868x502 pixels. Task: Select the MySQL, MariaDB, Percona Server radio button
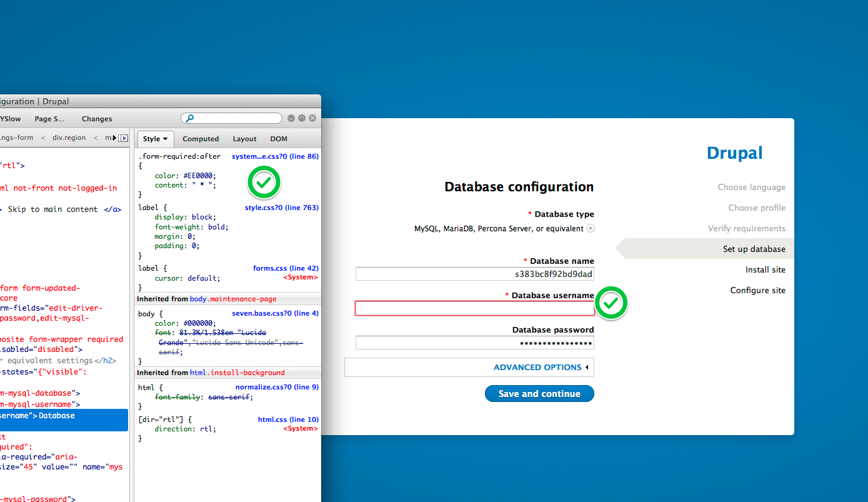591,229
